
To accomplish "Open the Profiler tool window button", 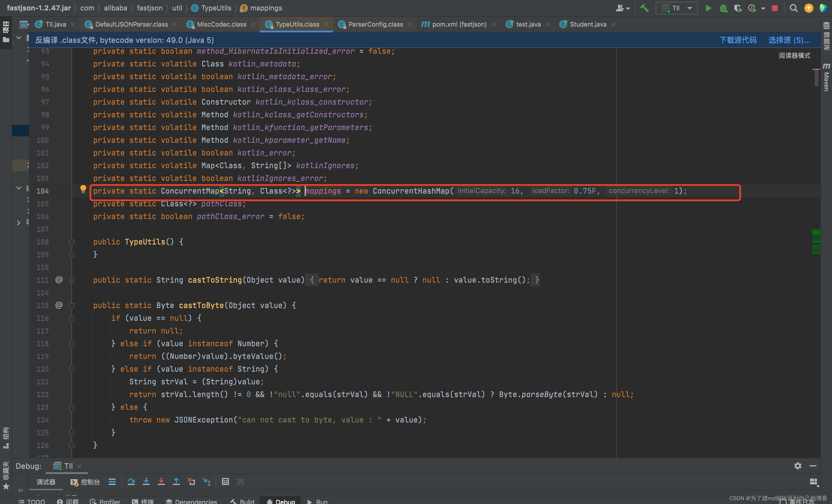I will tap(105, 501).
